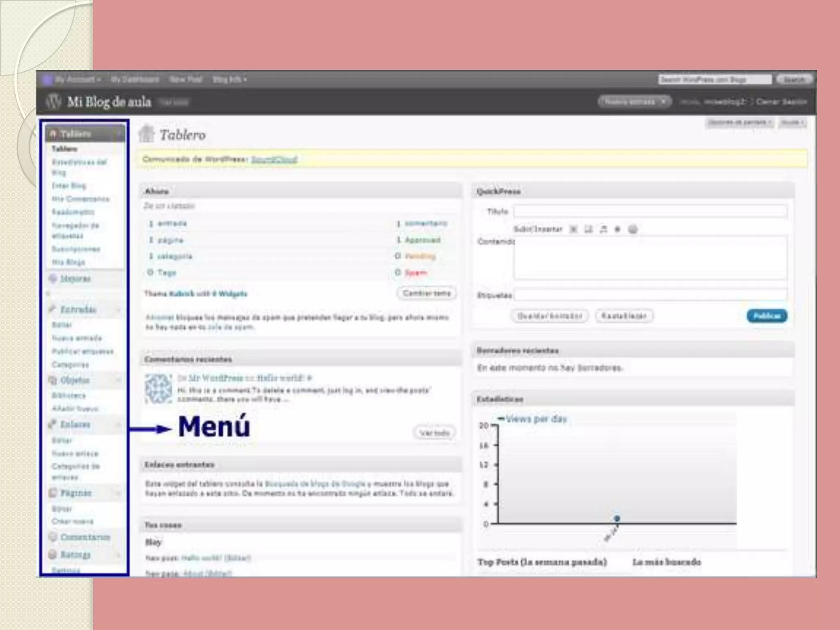
Task: Collapse the Entradas sidebar section arrow
Action: pos(119,310)
